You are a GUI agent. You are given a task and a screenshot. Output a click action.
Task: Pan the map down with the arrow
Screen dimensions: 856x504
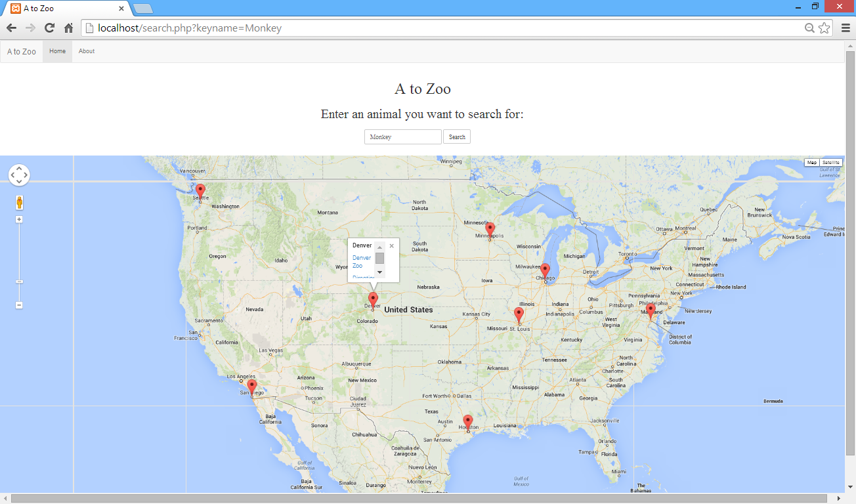point(19,182)
